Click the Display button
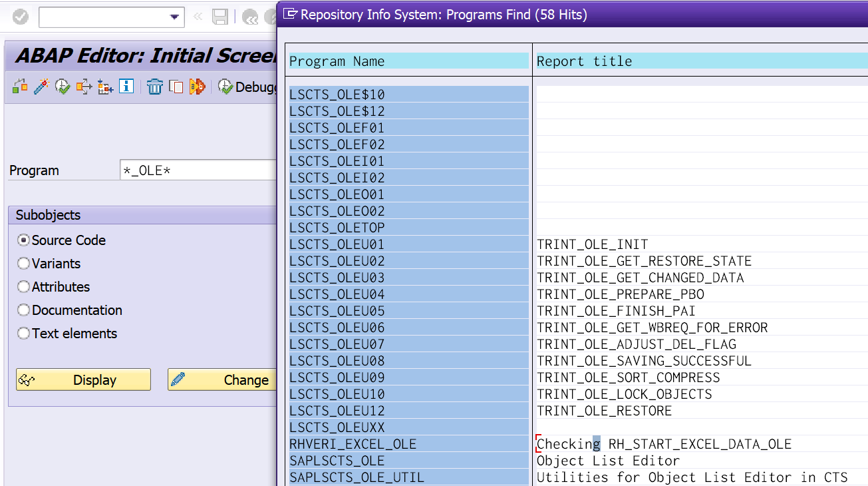The height and width of the screenshot is (486, 868). [x=84, y=379]
